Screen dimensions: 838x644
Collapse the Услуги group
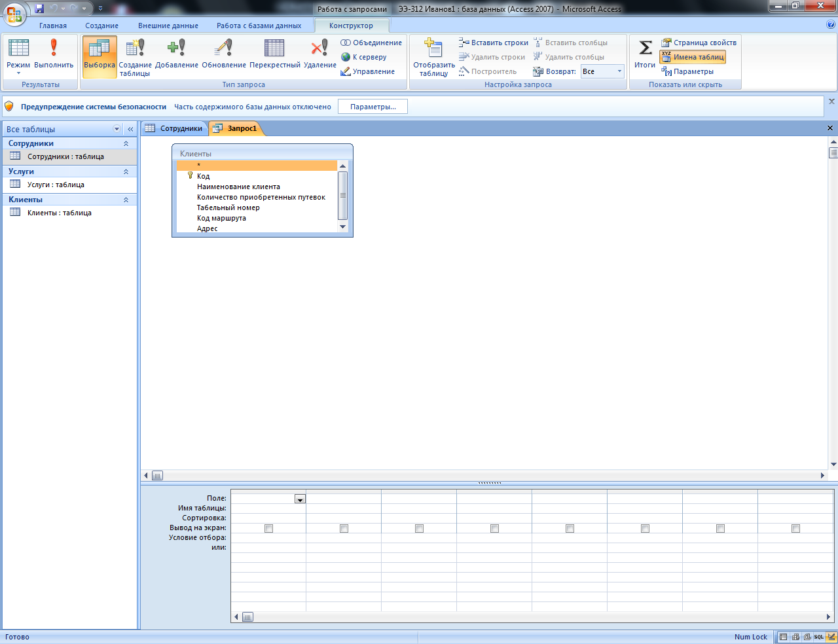126,171
